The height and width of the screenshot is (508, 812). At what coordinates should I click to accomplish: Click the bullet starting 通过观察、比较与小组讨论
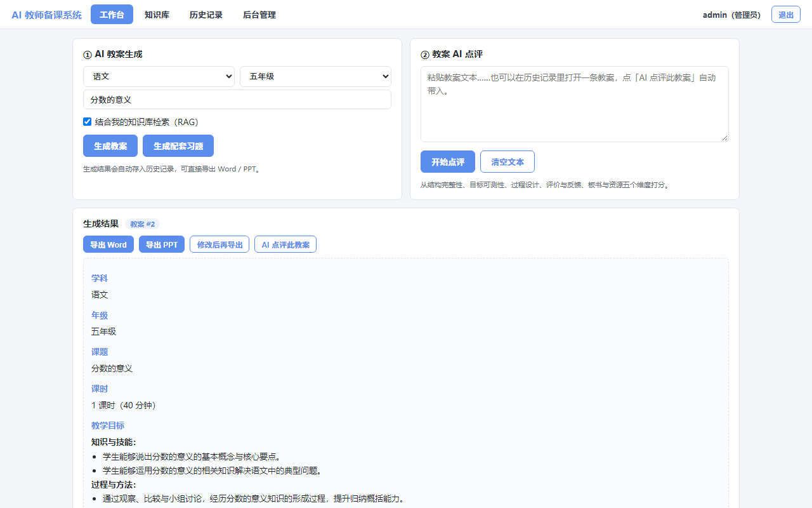click(x=254, y=498)
